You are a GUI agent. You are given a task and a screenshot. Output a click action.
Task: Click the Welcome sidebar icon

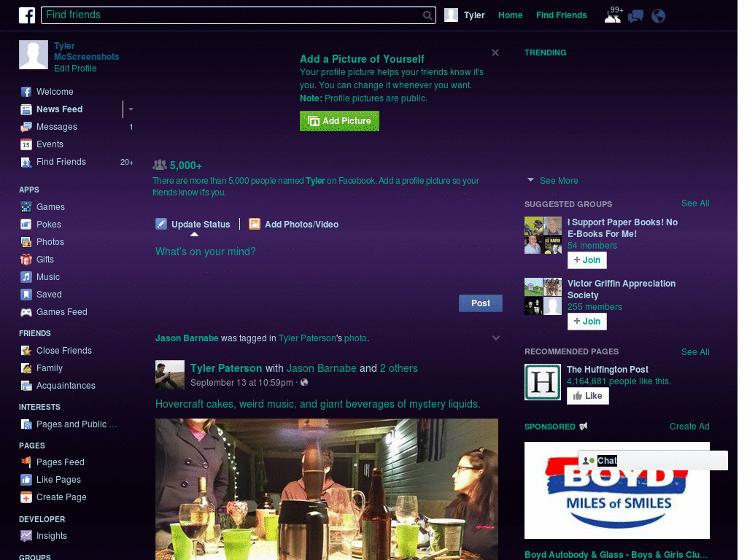pos(26,92)
